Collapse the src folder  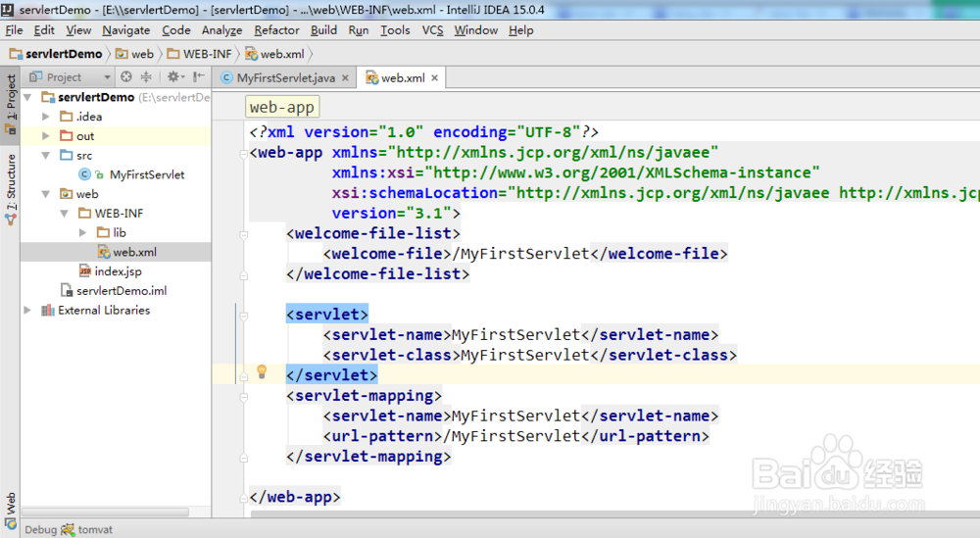(46, 155)
